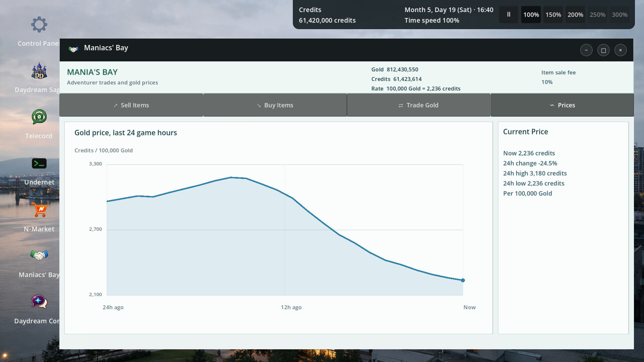Image resolution: width=644 pixels, height=362 pixels.
Task: Click the 'Month 5, Day 19 (Sat)' date display
Action: click(x=438, y=10)
